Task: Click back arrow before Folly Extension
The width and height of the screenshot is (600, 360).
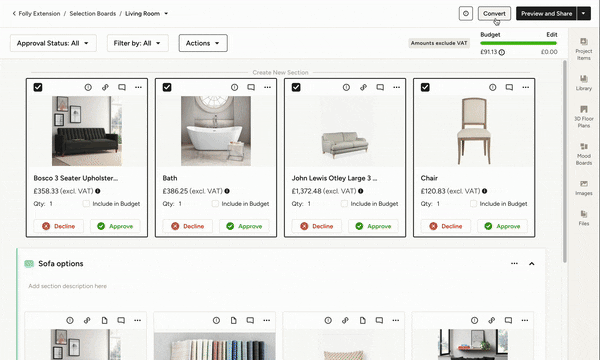Action: (14, 13)
